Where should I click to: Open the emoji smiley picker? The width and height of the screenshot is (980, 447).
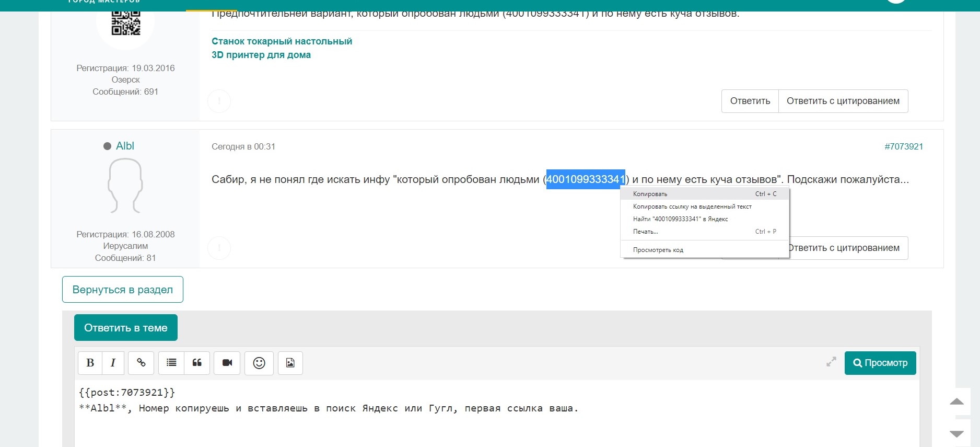click(259, 363)
